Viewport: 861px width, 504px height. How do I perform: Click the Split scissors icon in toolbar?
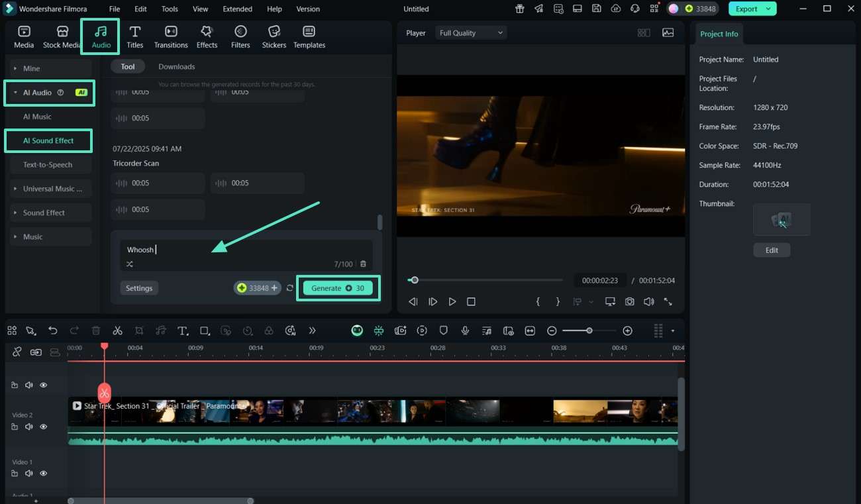pos(117,330)
